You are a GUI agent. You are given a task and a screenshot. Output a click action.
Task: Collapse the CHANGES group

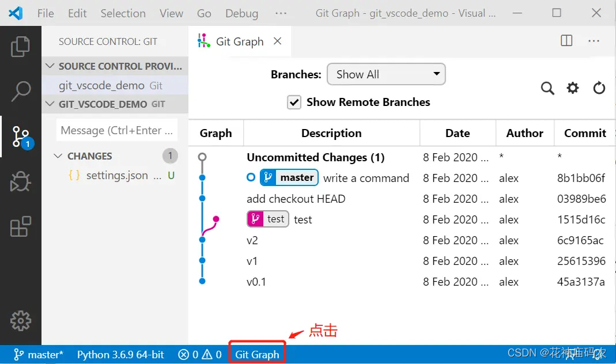[x=58, y=156]
